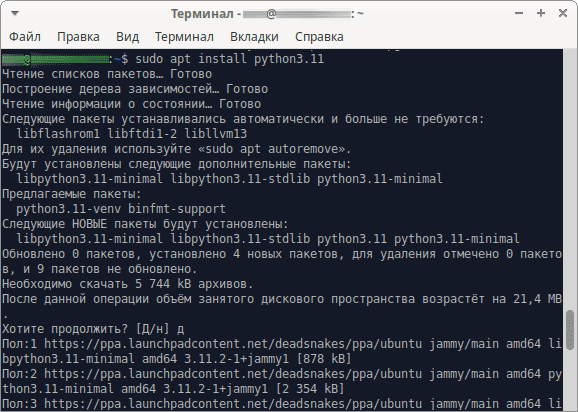Open the Справка menu
The image size is (578, 412).
pyautogui.click(x=319, y=37)
